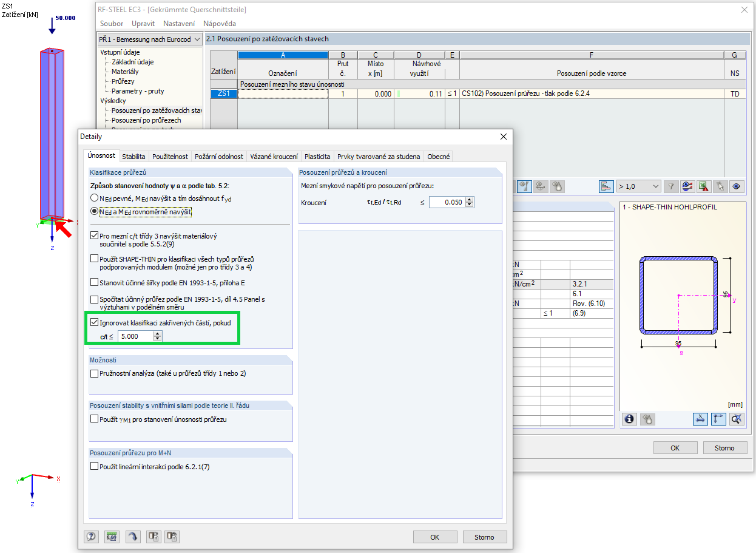756x553 pixels.
Task: Select 'N Ed a M Ed rovnoměrně navýšit' radio
Action: (x=94, y=211)
